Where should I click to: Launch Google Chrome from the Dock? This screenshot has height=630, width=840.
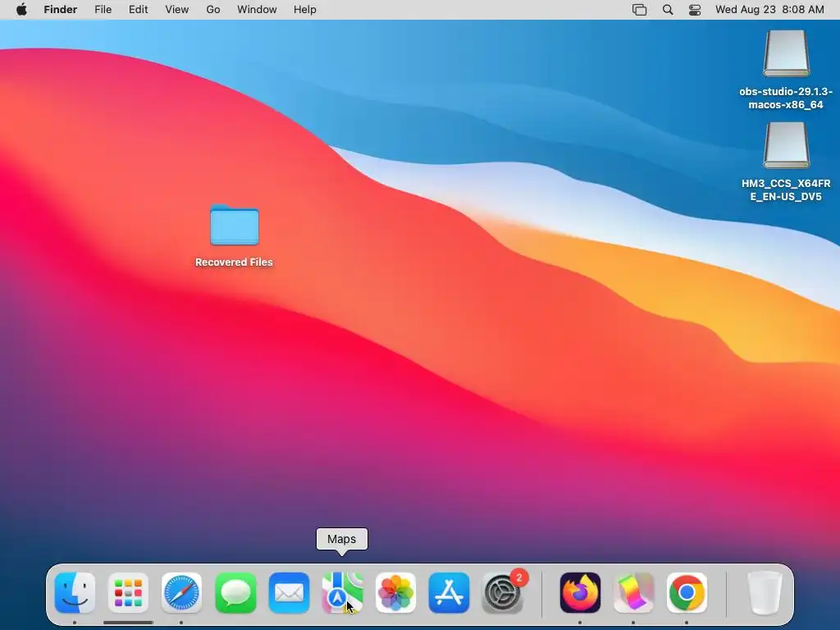coord(687,593)
